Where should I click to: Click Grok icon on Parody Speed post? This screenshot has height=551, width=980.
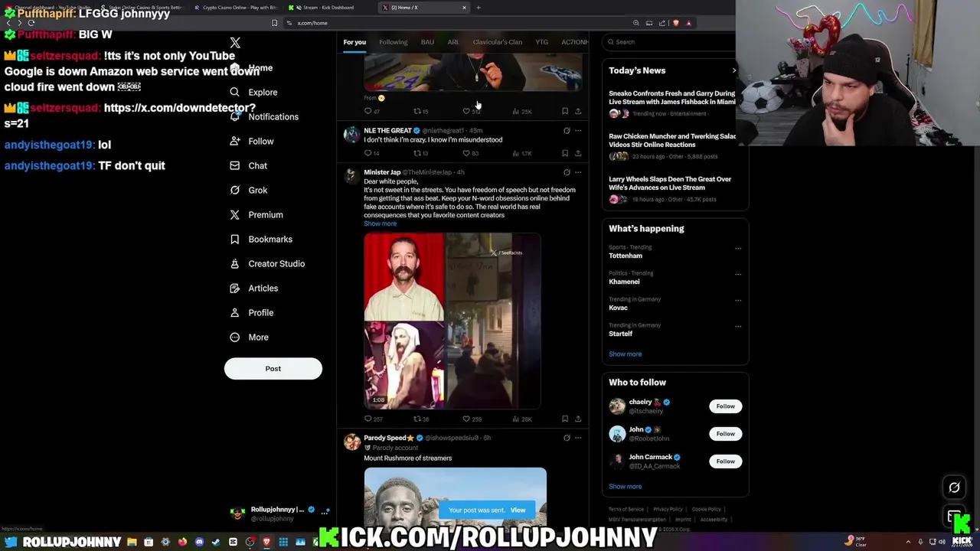567,438
